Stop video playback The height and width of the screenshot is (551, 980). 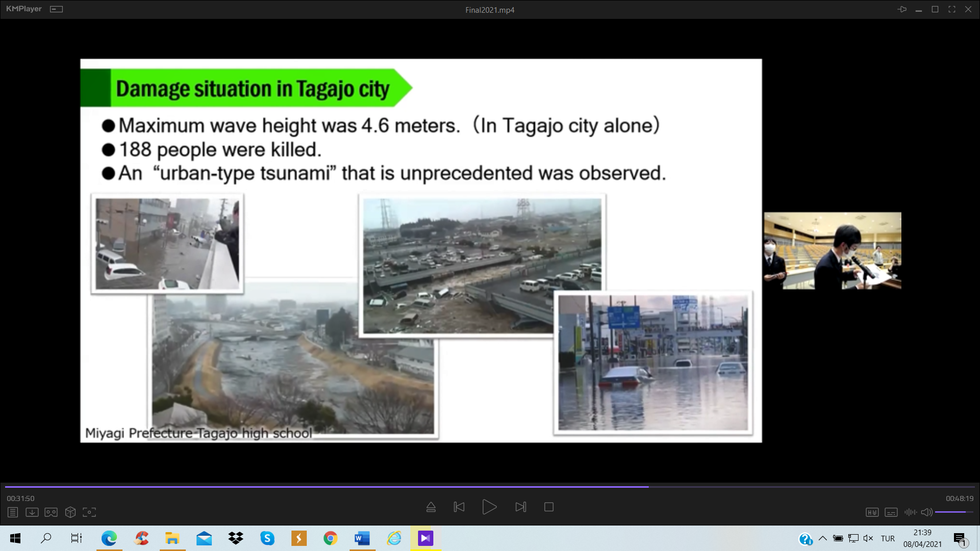tap(549, 507)
